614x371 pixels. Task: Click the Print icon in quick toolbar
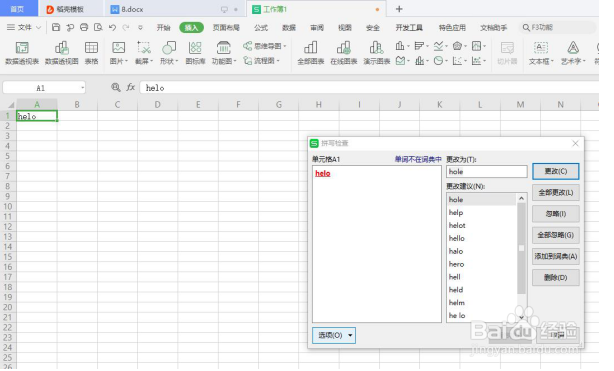coord(84,27)
